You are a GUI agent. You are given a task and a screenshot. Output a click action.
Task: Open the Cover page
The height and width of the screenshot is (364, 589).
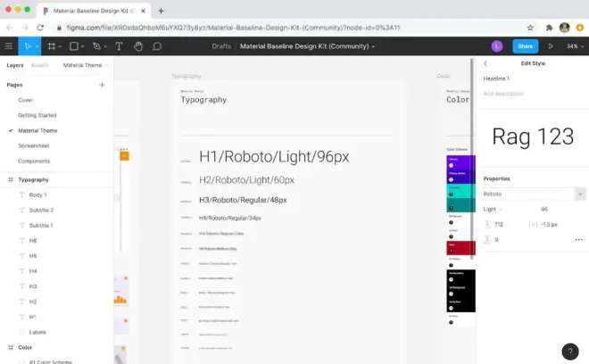[26, 100]
